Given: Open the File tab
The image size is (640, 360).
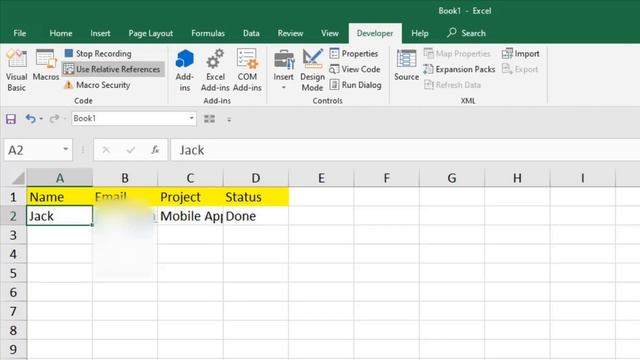Looking at the screenshot, I should pyautogui.click(x=20, y=33).
